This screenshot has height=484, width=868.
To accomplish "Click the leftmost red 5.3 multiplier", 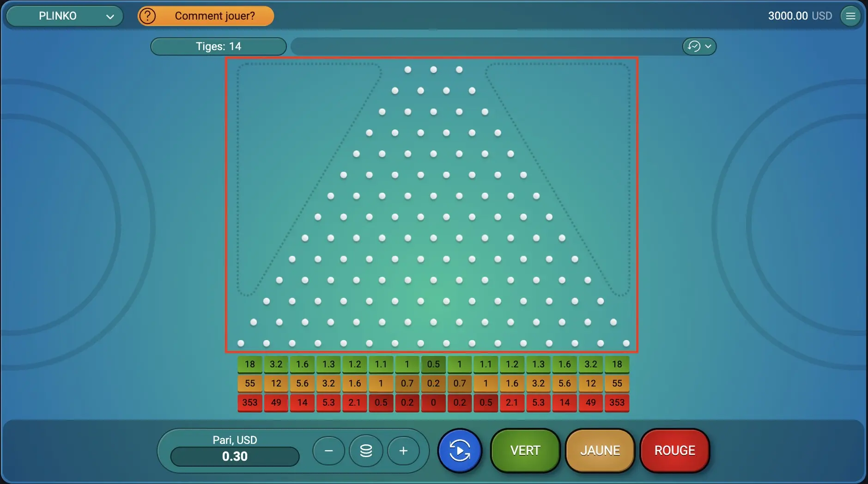I will [328, 403].
